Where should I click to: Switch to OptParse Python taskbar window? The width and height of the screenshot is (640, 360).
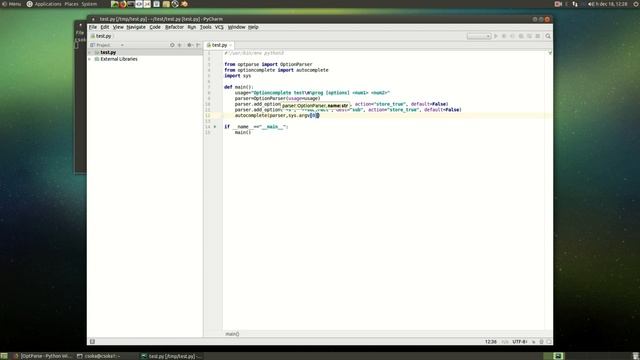click(42, 356)
